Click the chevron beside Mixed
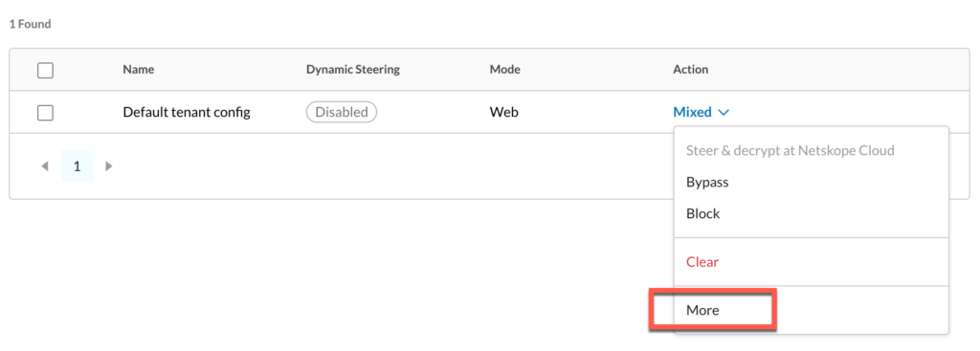980x351 pixels. tap(724, 113)
